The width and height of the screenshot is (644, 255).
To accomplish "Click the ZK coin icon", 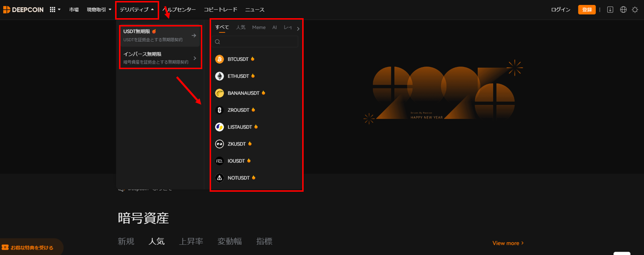I will click(x=219, y=144).
